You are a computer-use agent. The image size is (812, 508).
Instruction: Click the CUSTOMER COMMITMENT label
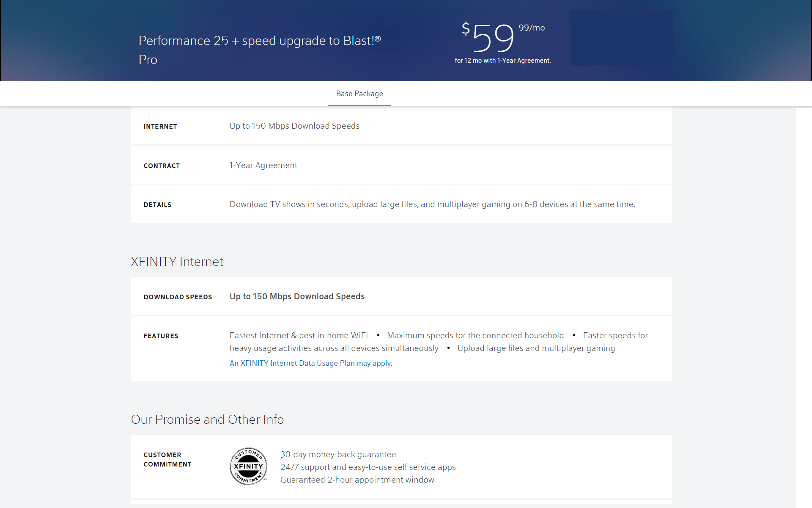(167, 460)
